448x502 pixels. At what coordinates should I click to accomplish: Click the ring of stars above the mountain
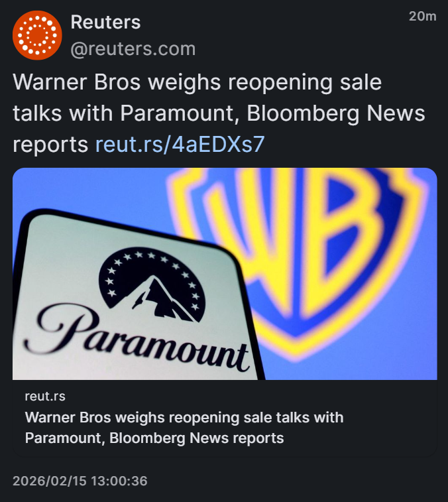pyautogui.click(x=150, y=272)
